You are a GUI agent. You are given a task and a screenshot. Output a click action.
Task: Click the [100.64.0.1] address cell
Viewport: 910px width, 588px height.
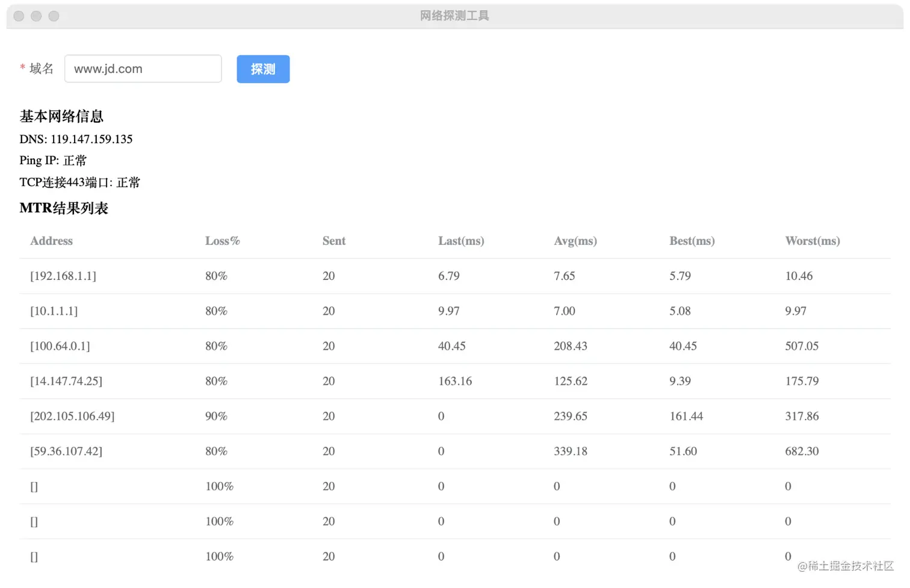coord(60,346)
